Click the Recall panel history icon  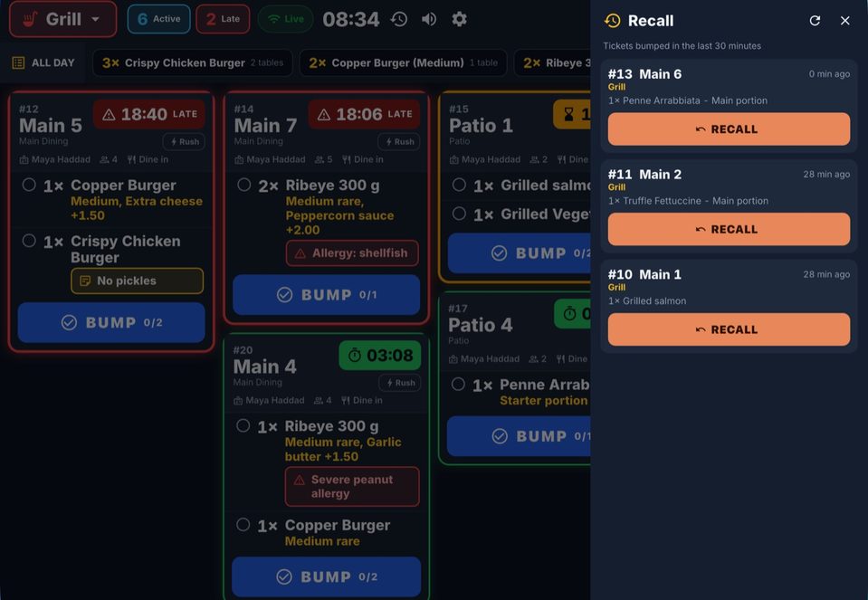coord(613,21)
